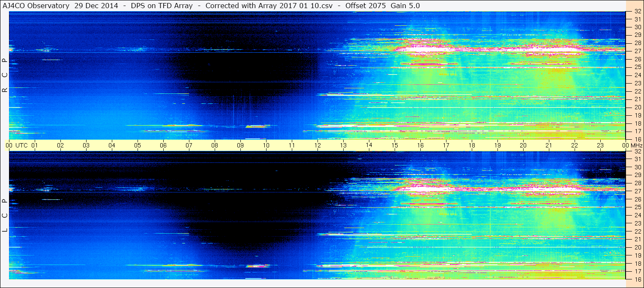The width and height of the screenshot is (644, 288).
Task: Select the 25 MHz label of RCP panel
Action: [x=637, y=67]
